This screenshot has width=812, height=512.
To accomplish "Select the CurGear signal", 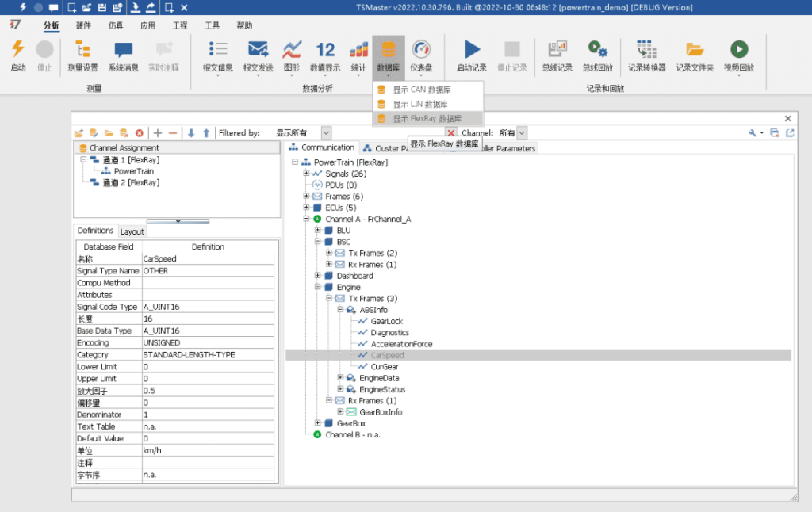I will pyautogui.click(x=385, y=366).
